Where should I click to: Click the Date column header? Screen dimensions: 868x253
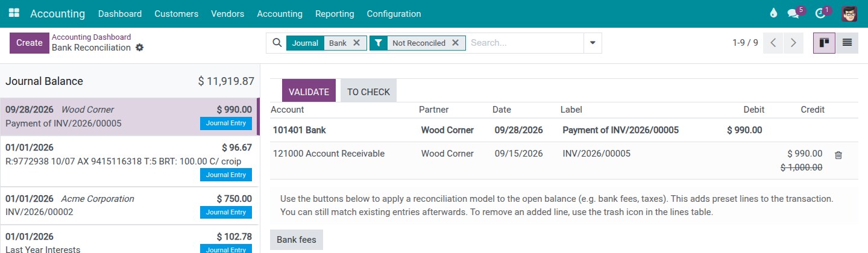[502, 110]
